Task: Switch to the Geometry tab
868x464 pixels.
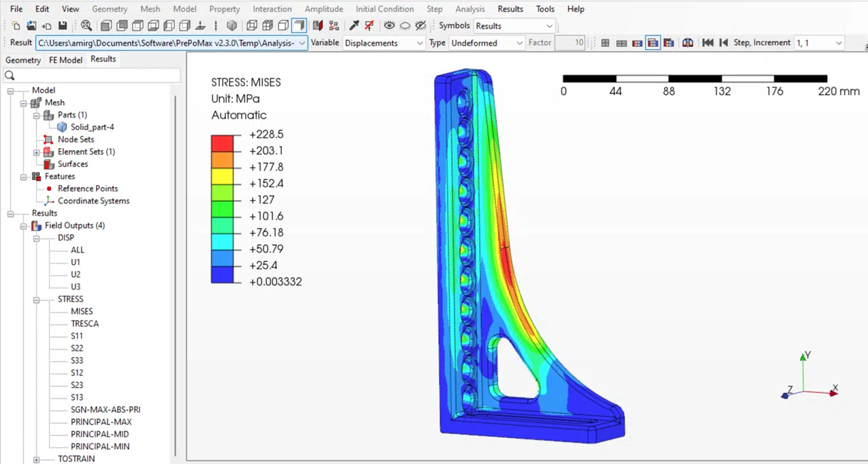Action: [23, 59]
